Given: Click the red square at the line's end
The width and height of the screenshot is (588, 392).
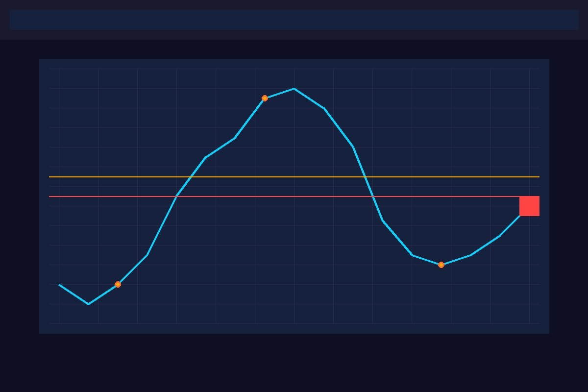Looking at the screenshot, I should 529,206.
